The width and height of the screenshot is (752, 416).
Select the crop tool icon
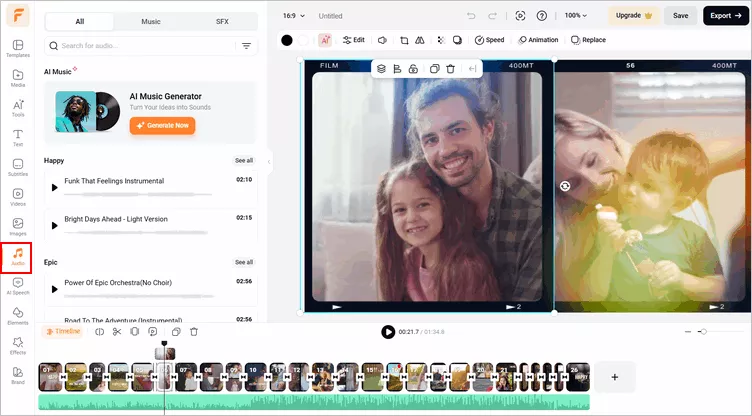point(404,40)
